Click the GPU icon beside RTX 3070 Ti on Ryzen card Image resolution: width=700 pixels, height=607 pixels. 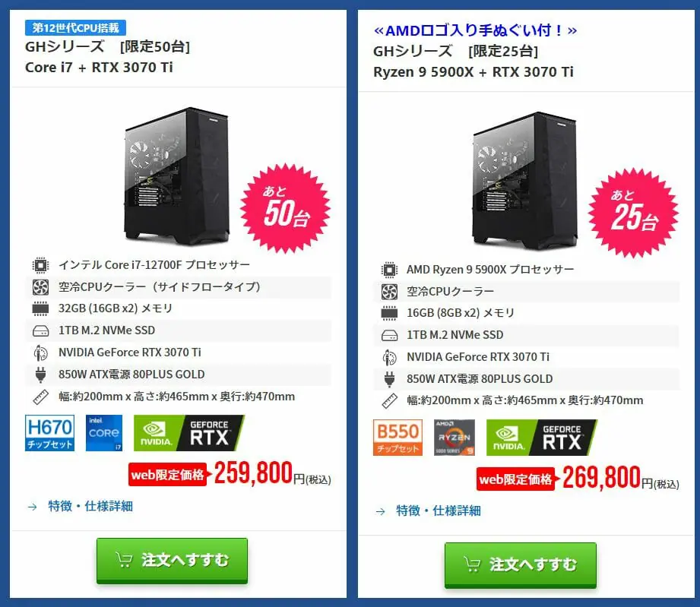(389, 357)
